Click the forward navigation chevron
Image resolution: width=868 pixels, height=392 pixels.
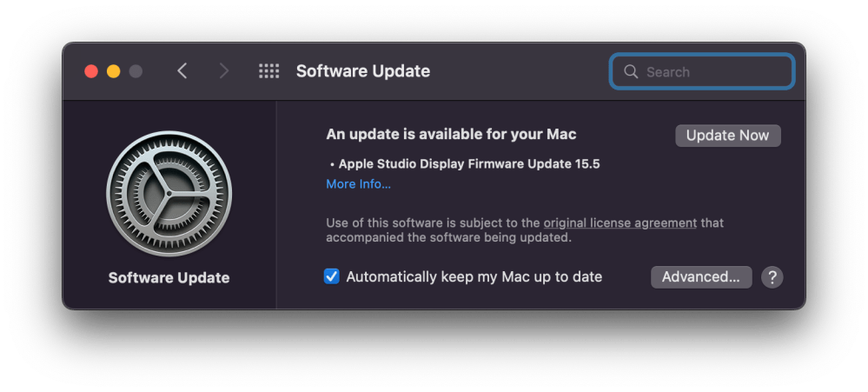223,71
